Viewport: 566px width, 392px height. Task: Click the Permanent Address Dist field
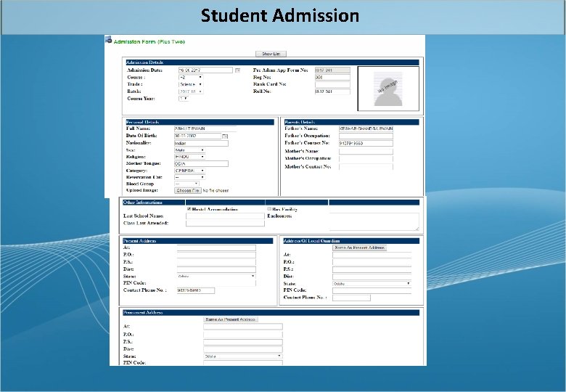[243, 349]
